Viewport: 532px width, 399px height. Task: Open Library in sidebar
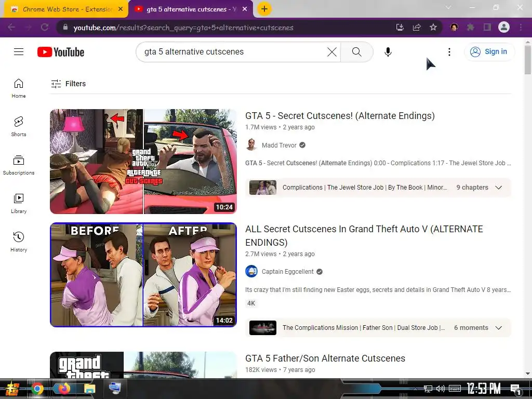[19, 204]
